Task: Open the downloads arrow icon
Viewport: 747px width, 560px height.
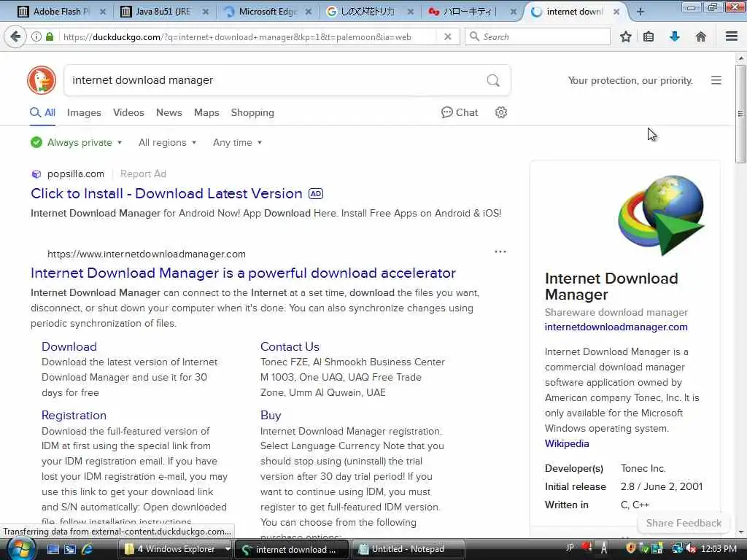Action: (x=675, y=36)
